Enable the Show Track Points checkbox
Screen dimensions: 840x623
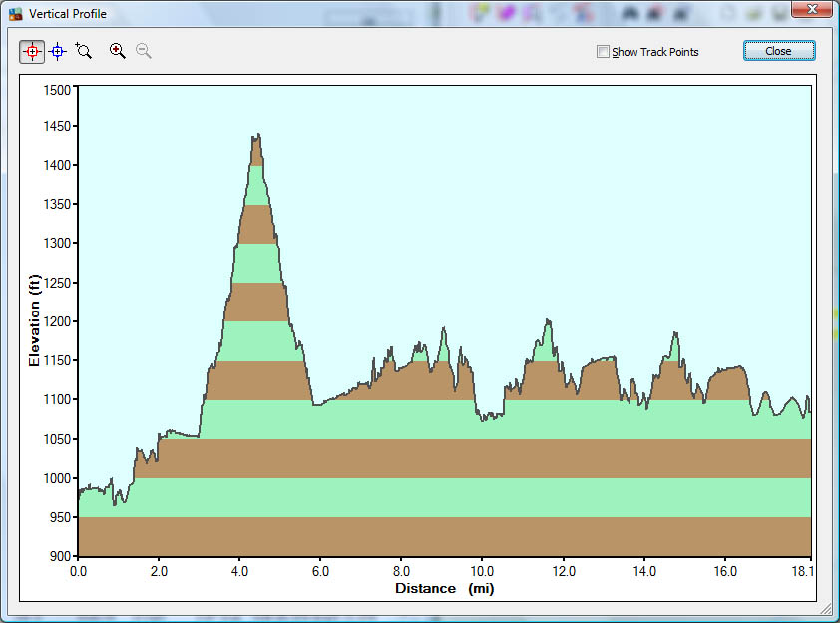603,52
